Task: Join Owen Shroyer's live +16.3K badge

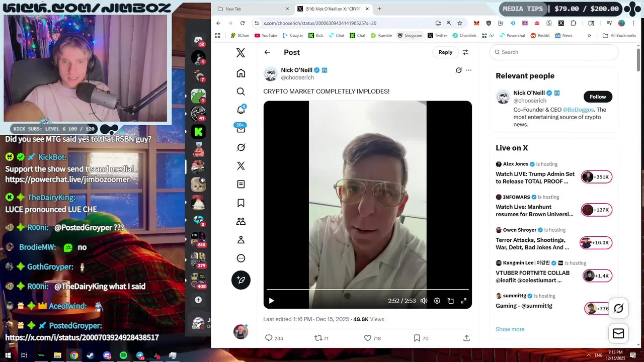Action: pos(596,243)
